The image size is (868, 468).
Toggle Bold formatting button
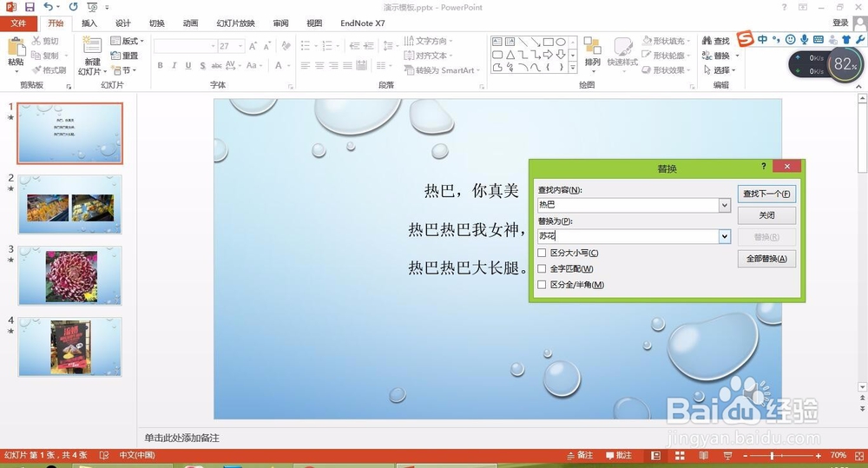point(160,65)
